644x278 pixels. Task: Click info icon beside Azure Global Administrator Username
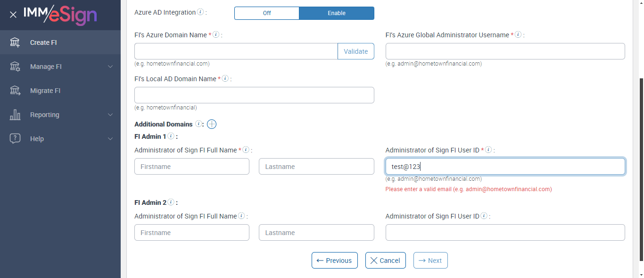pos(518,35)
